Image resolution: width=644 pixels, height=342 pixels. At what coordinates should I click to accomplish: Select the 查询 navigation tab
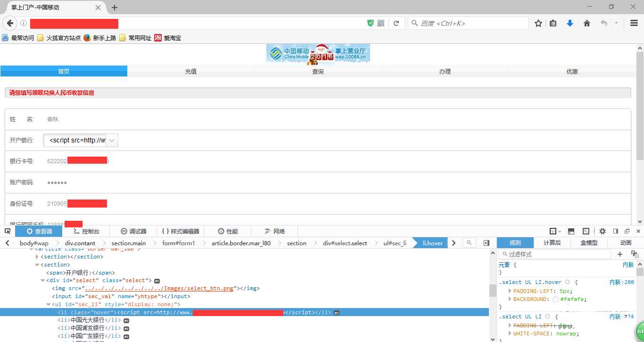click(318, 71)
